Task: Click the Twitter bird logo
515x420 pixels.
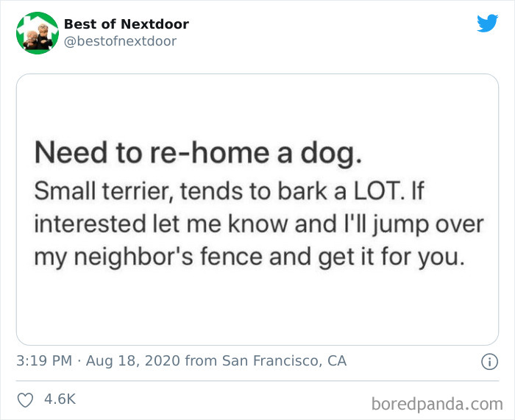Action: 487,24
